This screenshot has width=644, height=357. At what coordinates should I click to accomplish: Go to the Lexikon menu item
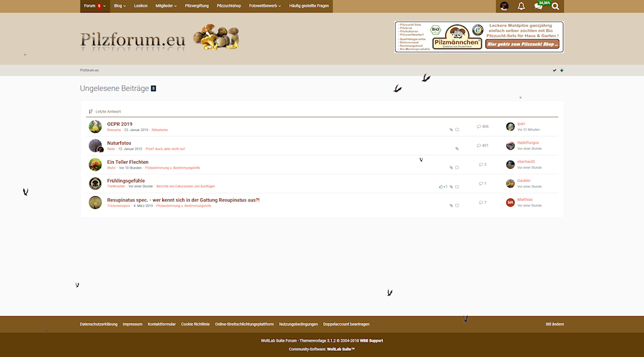tap(141, 6)
